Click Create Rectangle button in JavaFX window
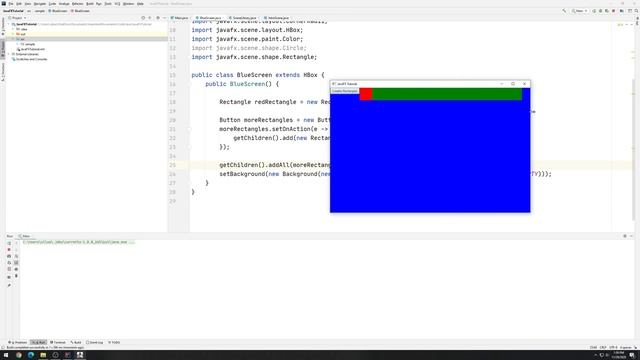This screenshot has width=640, height=360. (344, 91)
